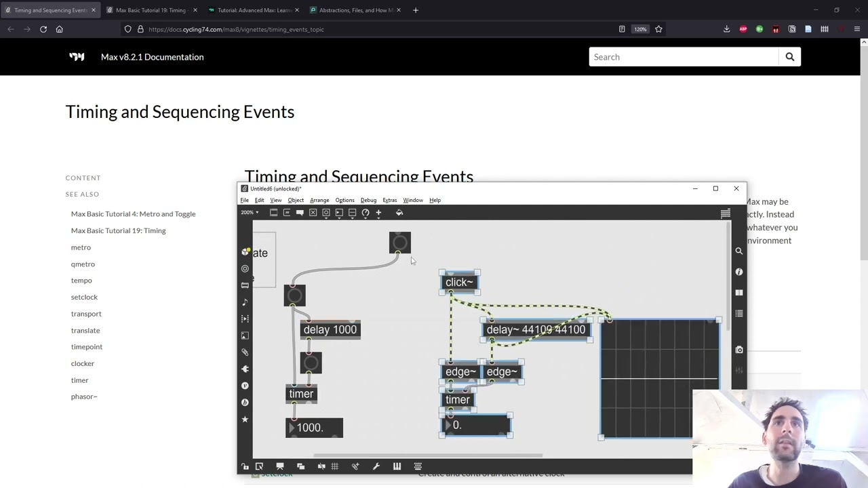Viewport: 868px width, 488px height.
Task: Open the Max console icon in the right sidebar
Action: (x=738, y=314)
